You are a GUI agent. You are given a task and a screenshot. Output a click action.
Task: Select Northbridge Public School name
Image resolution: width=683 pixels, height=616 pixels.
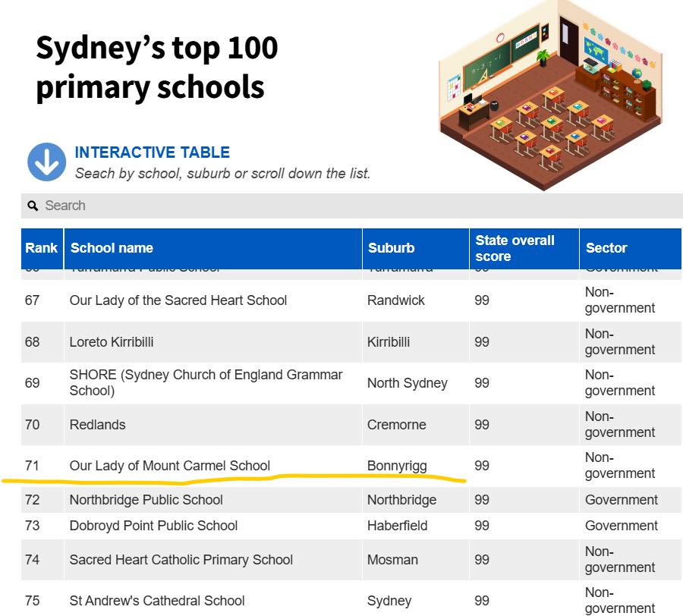(x=146, y=500)
